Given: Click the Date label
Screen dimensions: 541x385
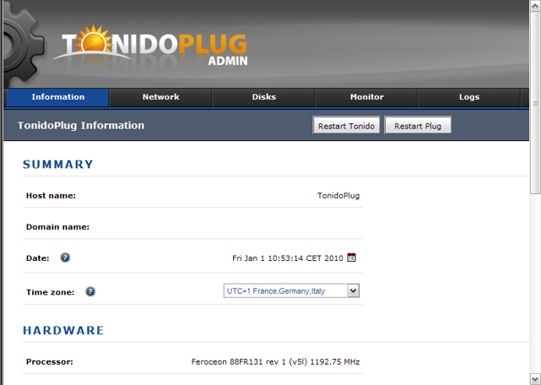Looking at the screenshot, I should tap(38, 258).
